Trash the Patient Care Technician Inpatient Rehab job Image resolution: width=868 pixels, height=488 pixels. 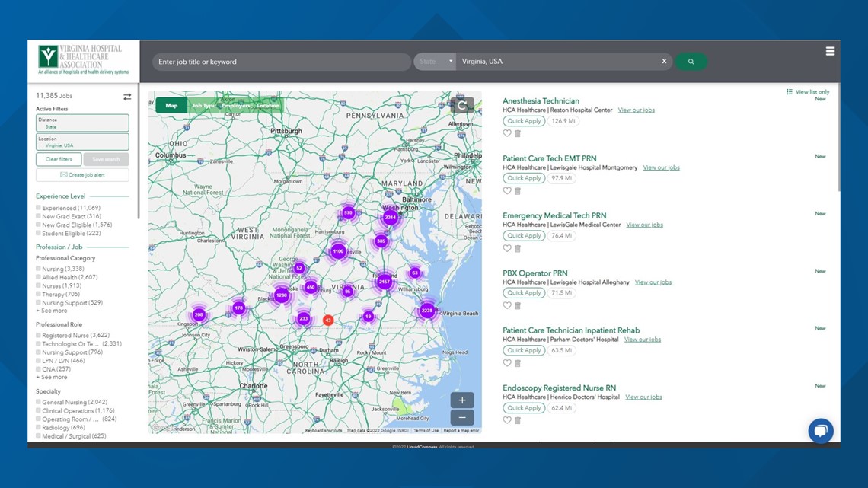tap(518, 363)
